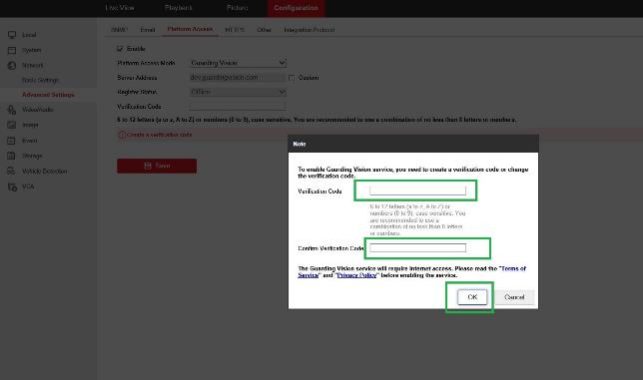Switch to the Live View tab
The image size is (643, 380).
[x=120, y=8]
